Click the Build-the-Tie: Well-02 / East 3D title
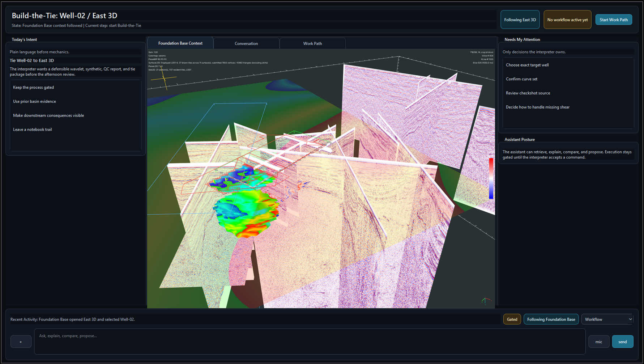 65,16
